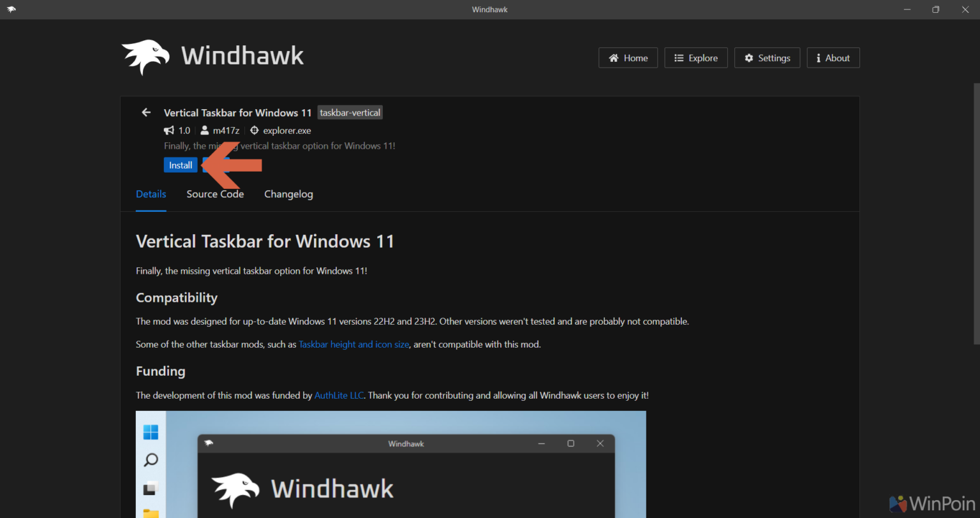The image size is (980, 518).
Task: Click the mod preview screenshot
Action: [390, 466]
